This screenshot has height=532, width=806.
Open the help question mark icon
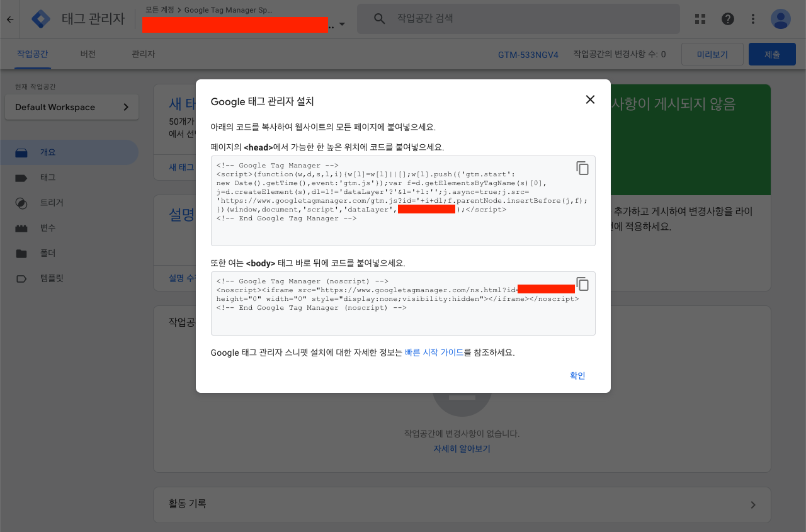point(728,19)
